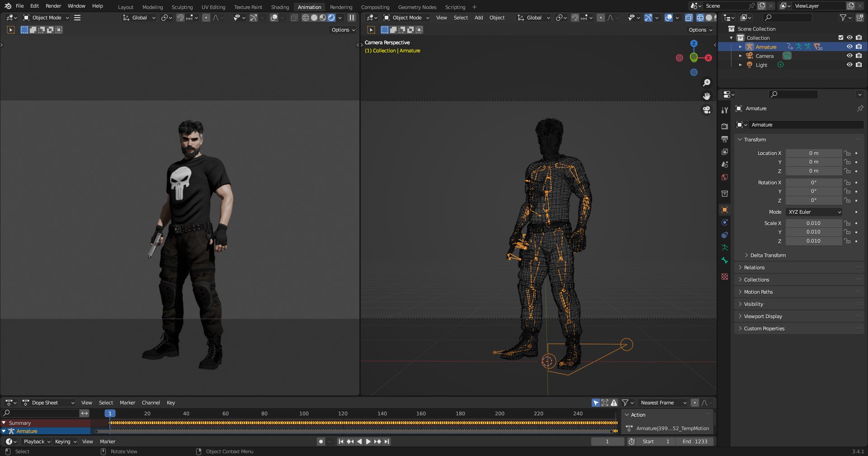Click the End frame 1233 field

695,442
